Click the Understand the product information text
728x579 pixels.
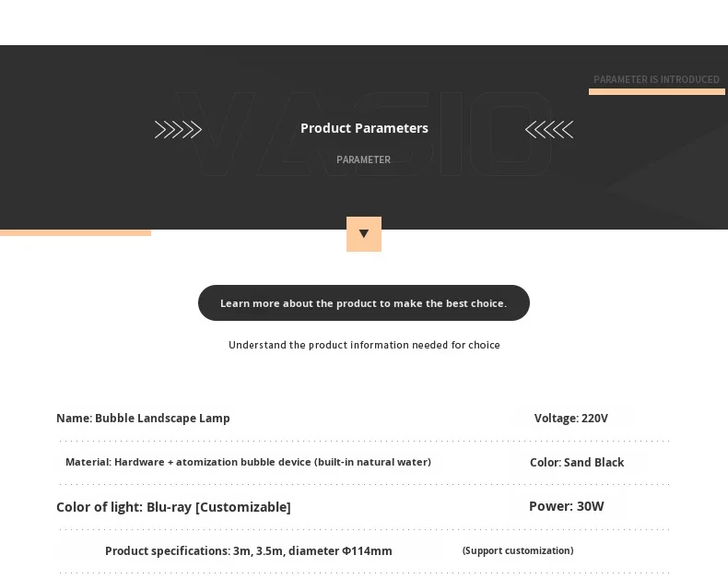364,345
